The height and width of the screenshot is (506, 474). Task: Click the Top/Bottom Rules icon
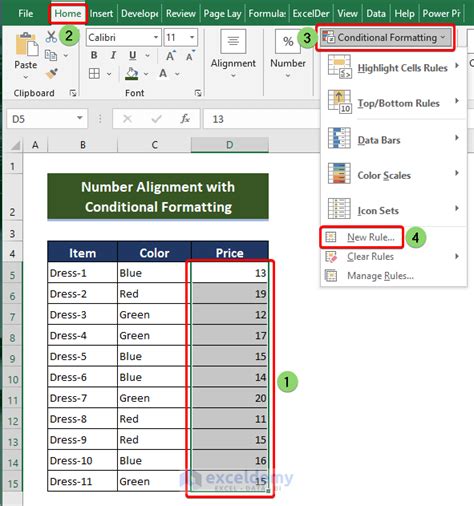pos(339,102)
